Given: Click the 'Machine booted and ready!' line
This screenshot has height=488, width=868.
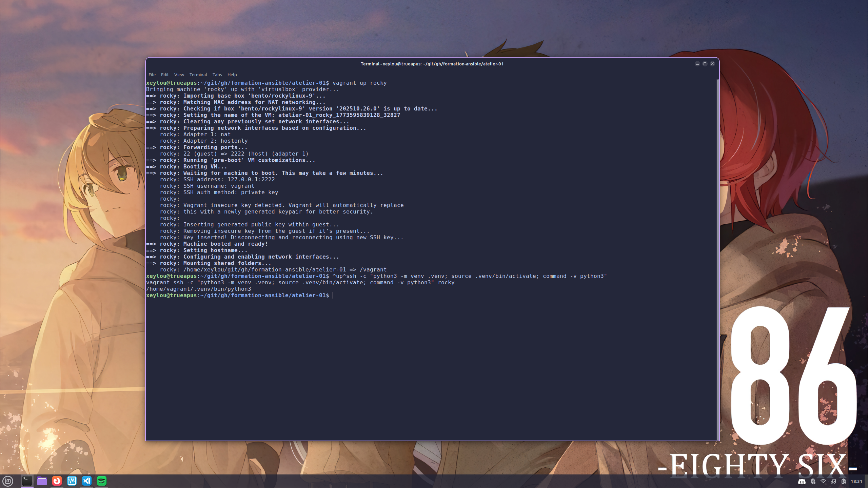Looking at the screenshot, I should pos(207,244).
